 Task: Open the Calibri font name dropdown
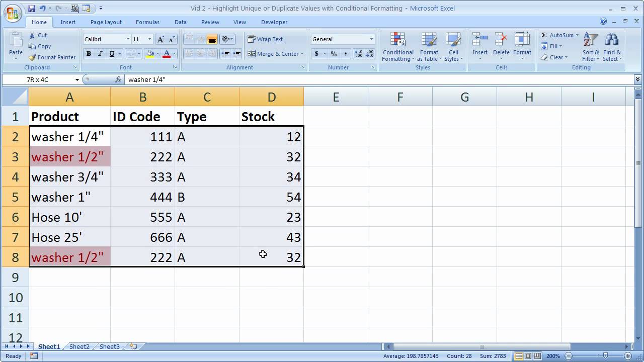127,39
